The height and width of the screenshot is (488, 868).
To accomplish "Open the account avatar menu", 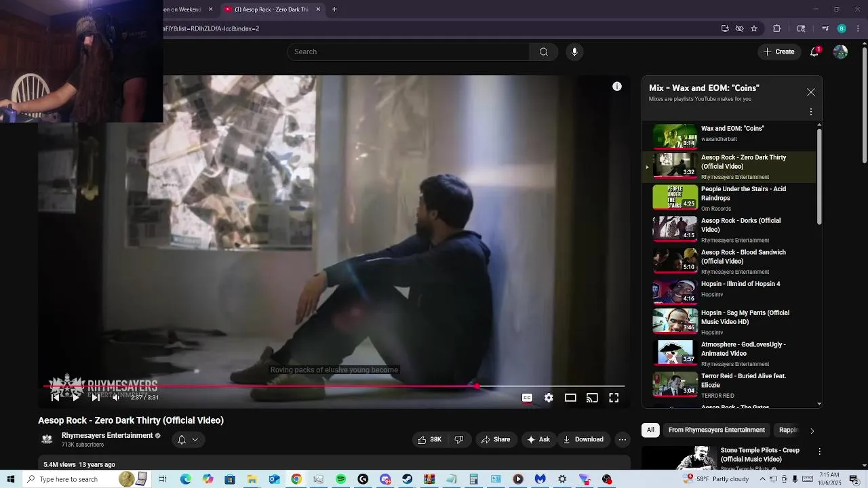I will click(x=840, y=52).
